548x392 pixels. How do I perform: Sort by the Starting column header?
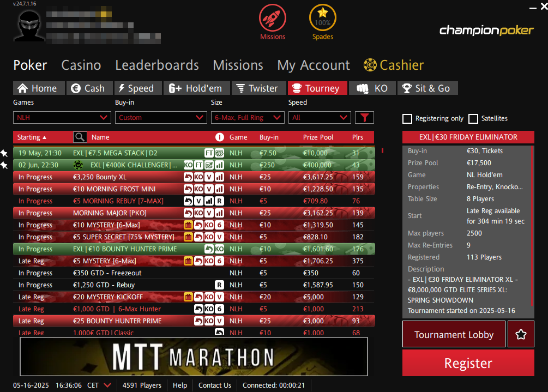32,137
